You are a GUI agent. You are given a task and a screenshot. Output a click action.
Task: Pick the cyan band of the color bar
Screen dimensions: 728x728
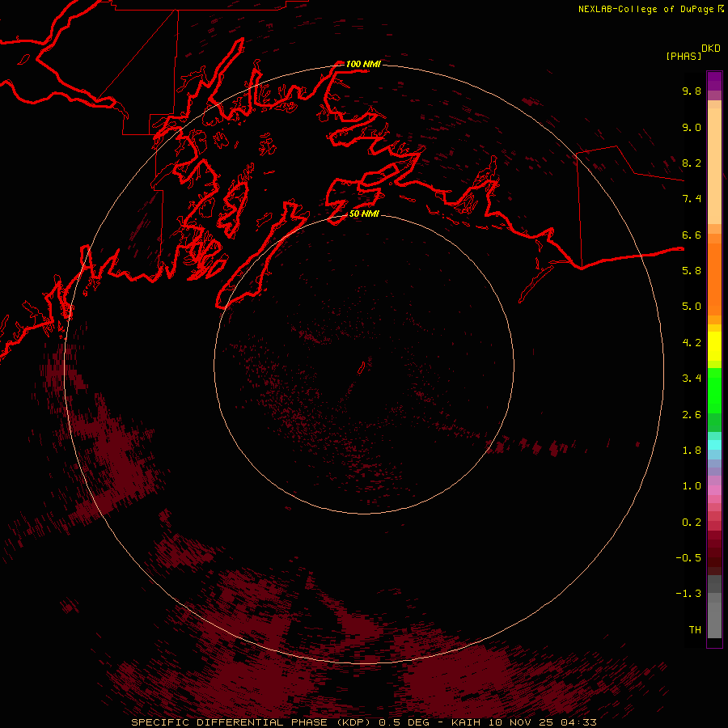point(714,444)
